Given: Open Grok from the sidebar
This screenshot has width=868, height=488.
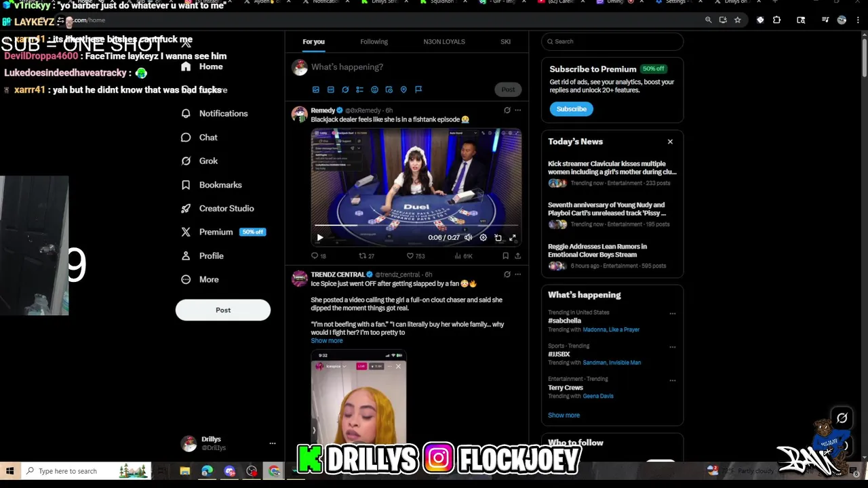Looking at the screenshot, I should click(x=199, y=161).
